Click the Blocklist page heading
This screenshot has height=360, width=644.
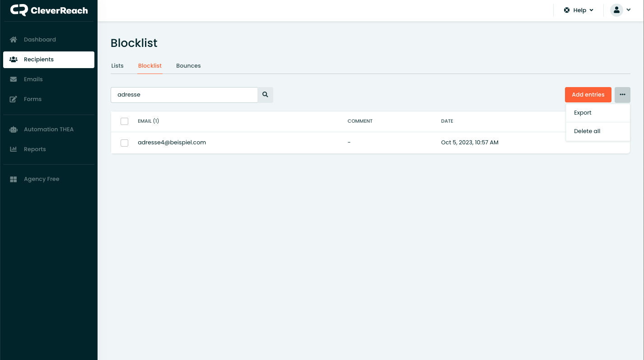134,43
